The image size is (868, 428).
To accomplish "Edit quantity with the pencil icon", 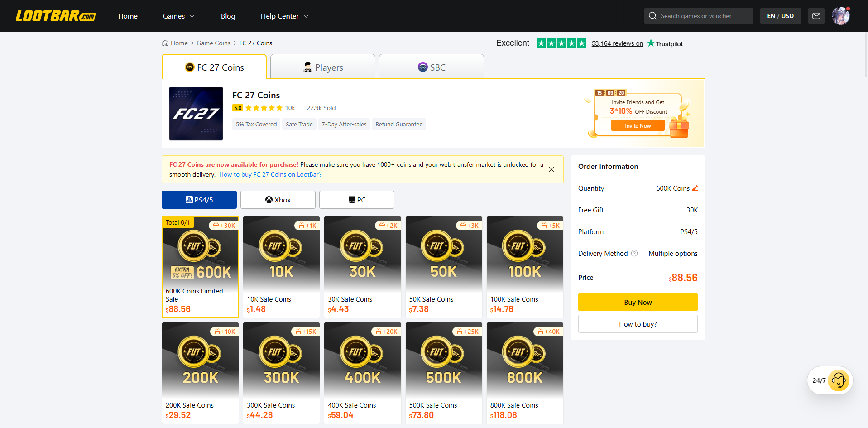I will (x=695, y=188).
